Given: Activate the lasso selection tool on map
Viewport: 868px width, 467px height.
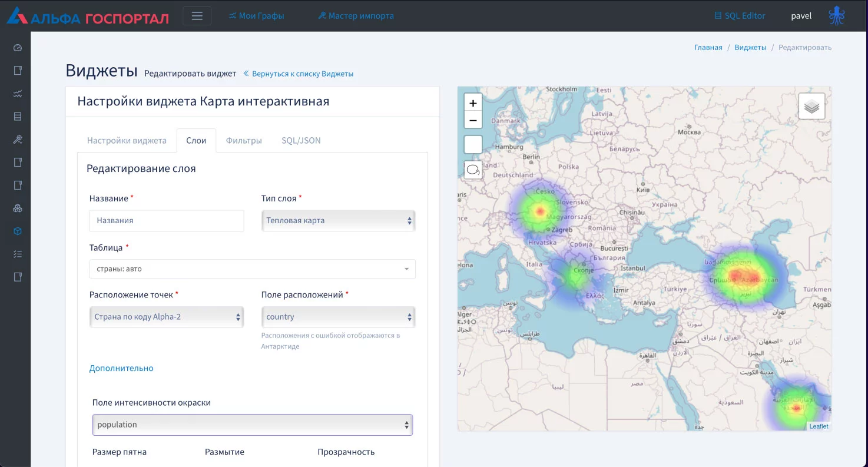Looking at the screenshot, I should tap(473, 170).
